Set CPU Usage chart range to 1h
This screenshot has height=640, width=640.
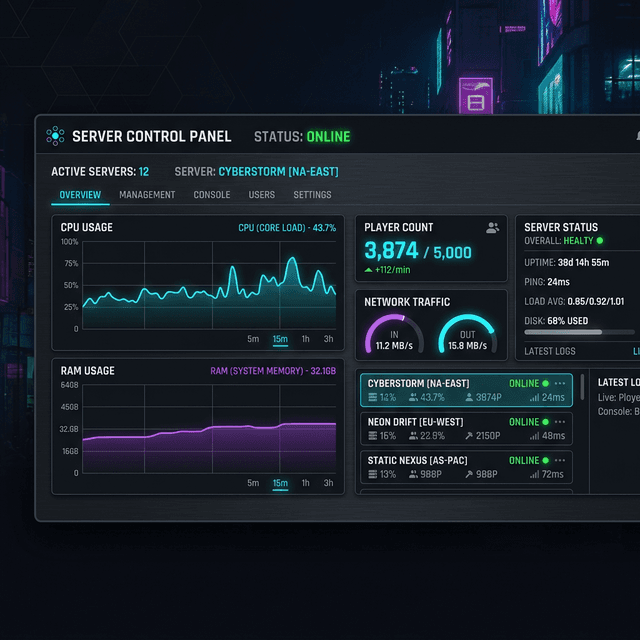(x=305, y=339)
